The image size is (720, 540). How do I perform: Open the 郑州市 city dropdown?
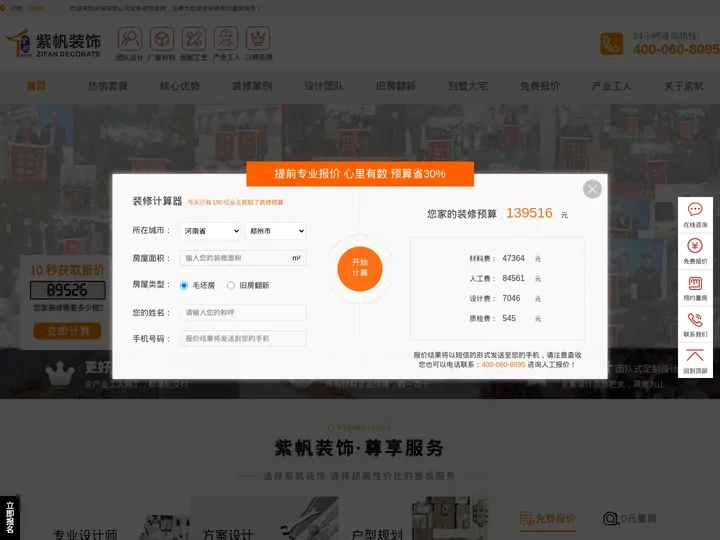276,231
